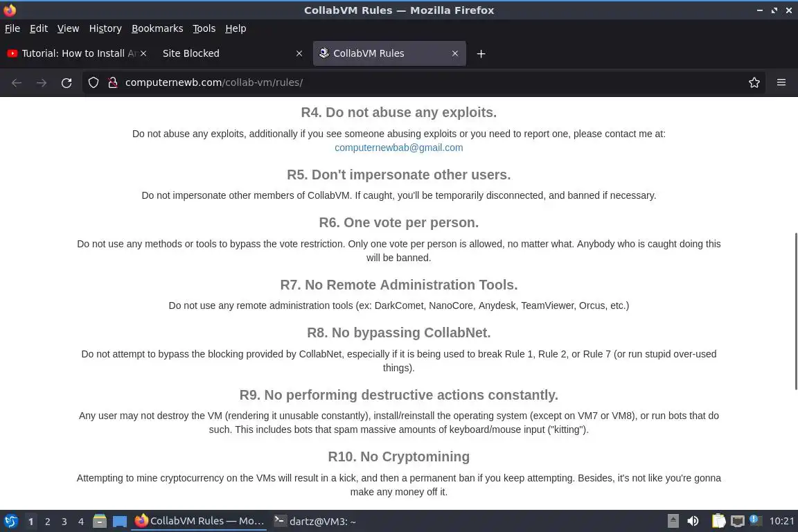Click the R7 Remote Administration Tools heading

point(398,285)
